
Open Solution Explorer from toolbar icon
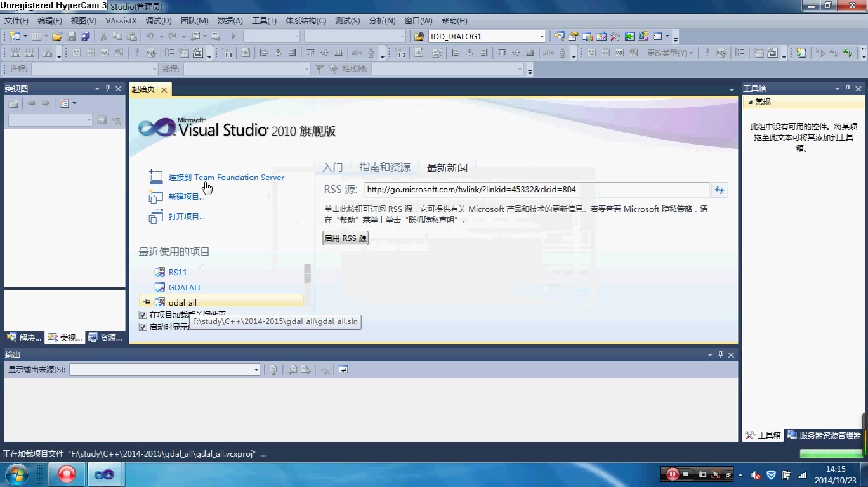[559, 36]
